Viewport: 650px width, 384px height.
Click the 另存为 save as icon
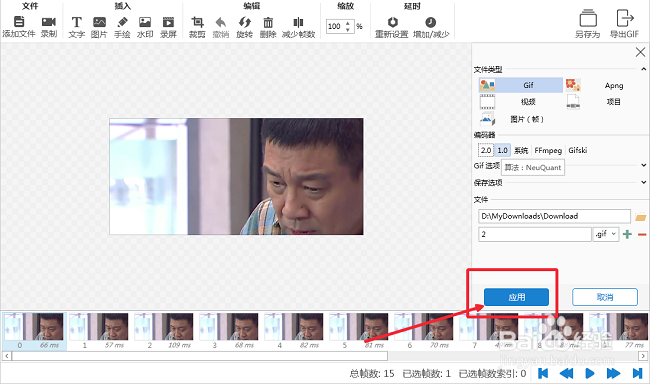[588, 19]
